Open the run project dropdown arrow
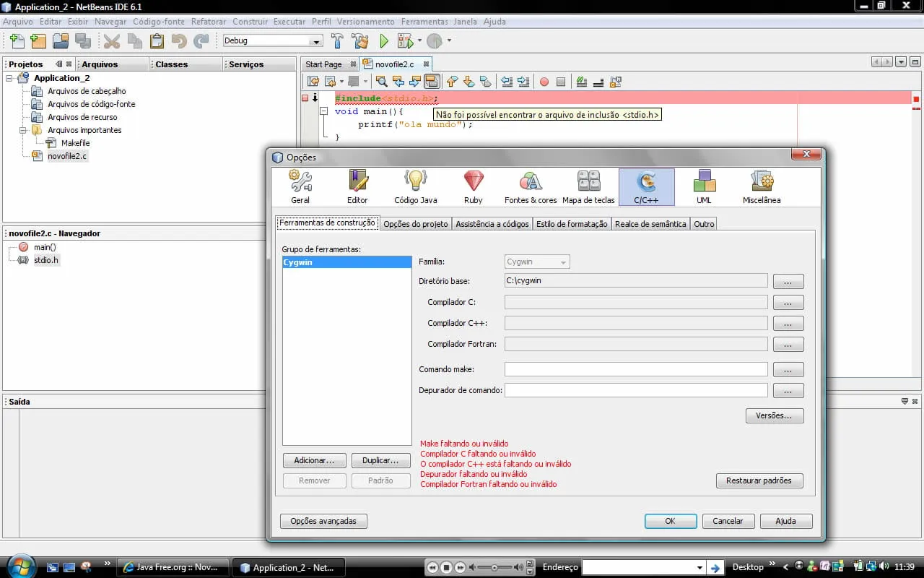This screenshot has width=924, height=578. click(x=420, y=41)
